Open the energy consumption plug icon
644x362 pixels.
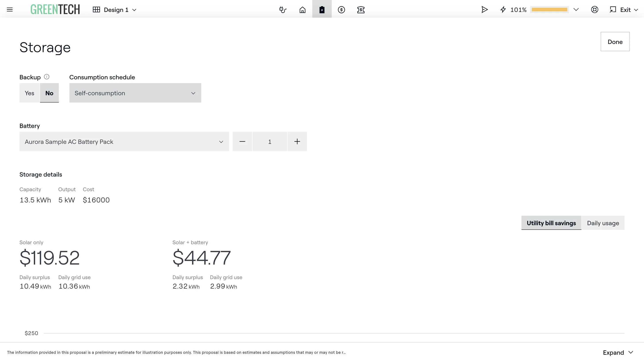click(283, 10)
